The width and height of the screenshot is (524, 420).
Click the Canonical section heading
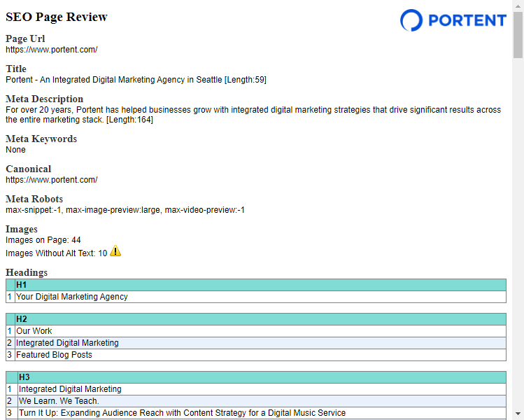[29, 169]
